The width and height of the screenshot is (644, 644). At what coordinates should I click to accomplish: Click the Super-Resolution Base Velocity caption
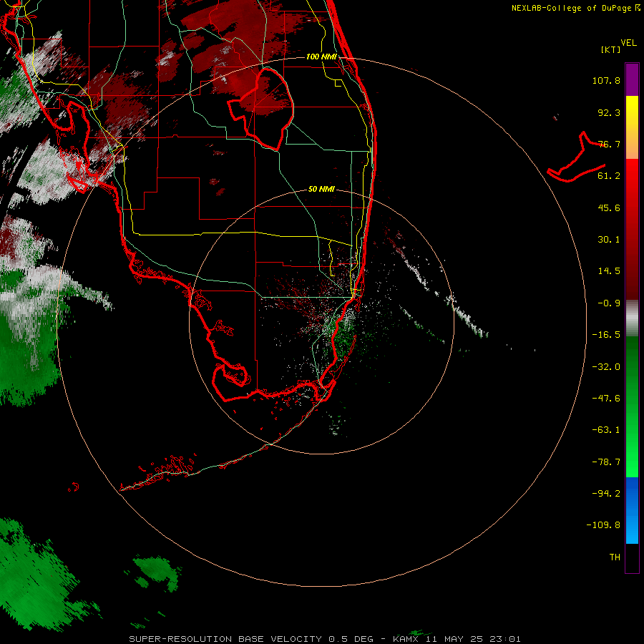pyautogui.click(x=324, y=639)
